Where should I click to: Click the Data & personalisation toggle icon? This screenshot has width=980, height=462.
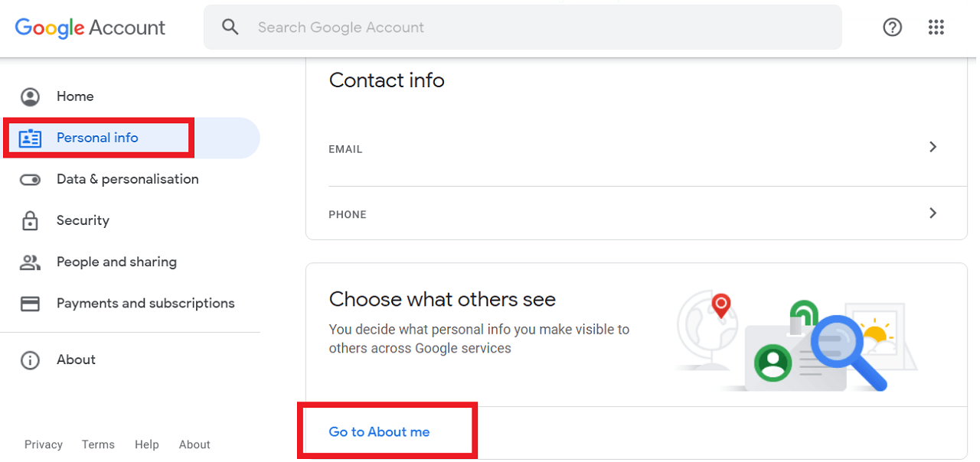[x=30, y=179]
